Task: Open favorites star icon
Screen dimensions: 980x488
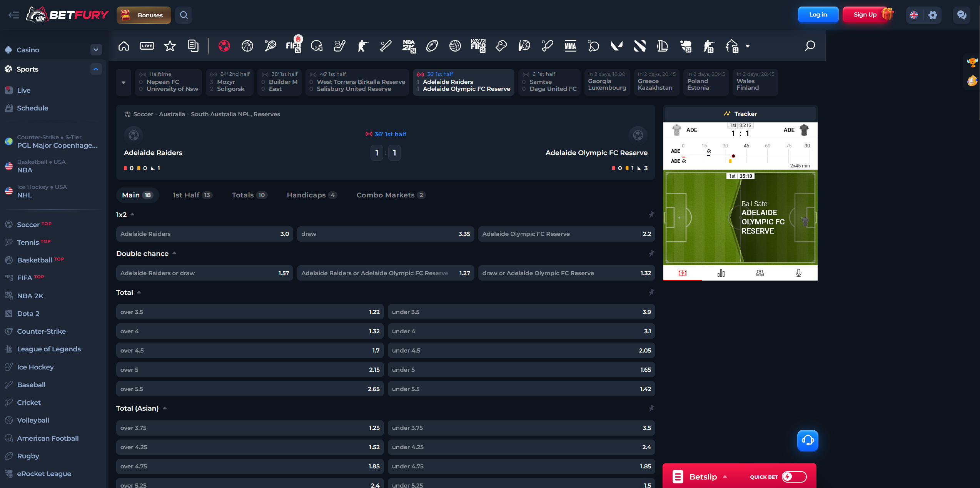Action: (x=170, y=46)
